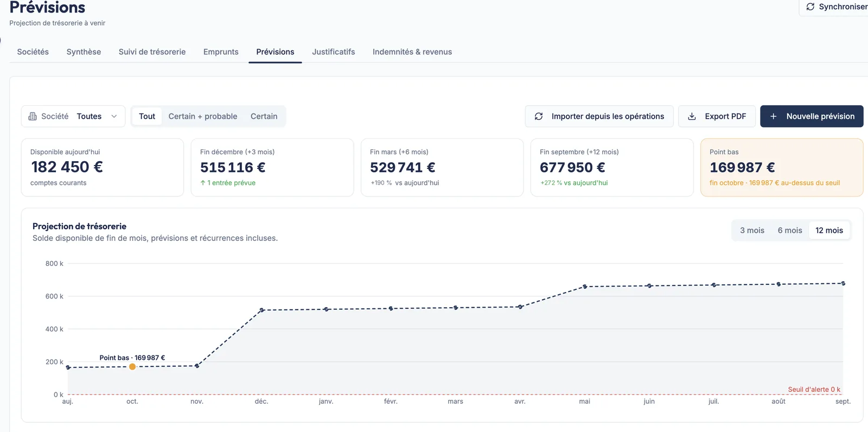
Task: Open the Emprunts tab
Action: coord(221,52)
